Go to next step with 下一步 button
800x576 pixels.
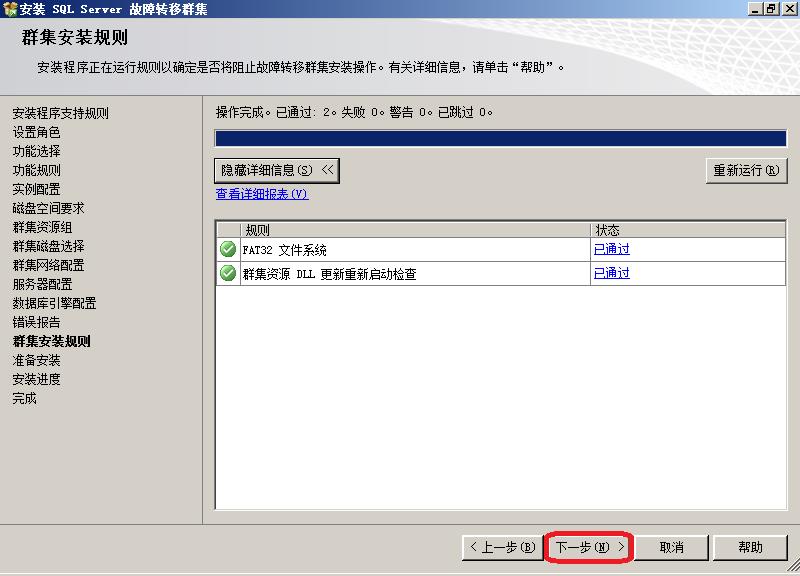[590, 547]
